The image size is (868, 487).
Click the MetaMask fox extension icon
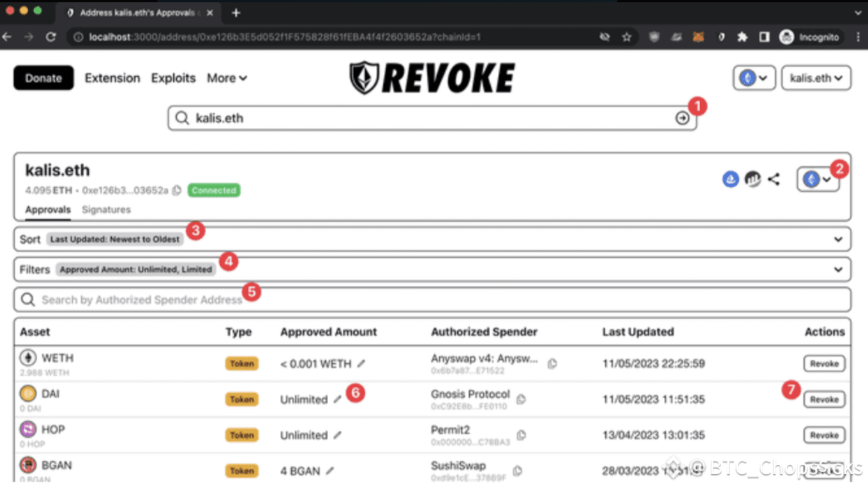pyautogui.click(x=698, y=37)
